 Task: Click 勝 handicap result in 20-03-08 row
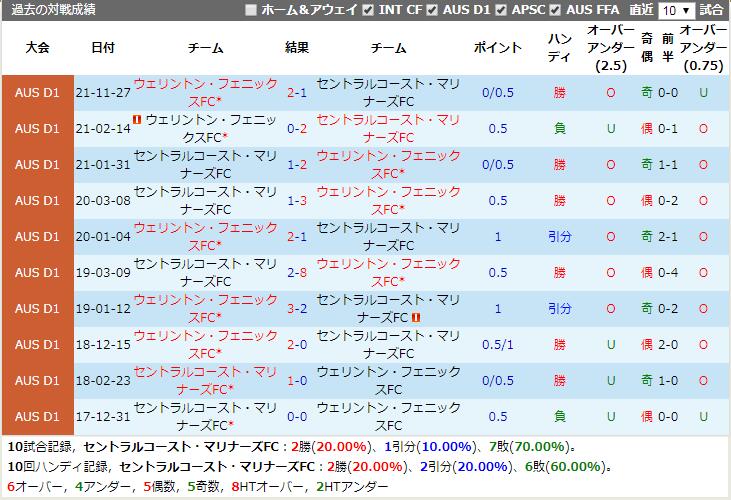pos(560,201)
